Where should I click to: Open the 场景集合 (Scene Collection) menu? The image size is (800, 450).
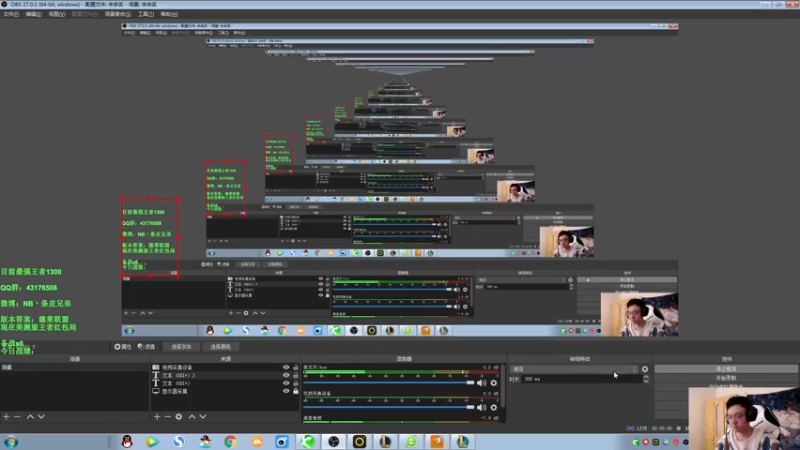118,14
